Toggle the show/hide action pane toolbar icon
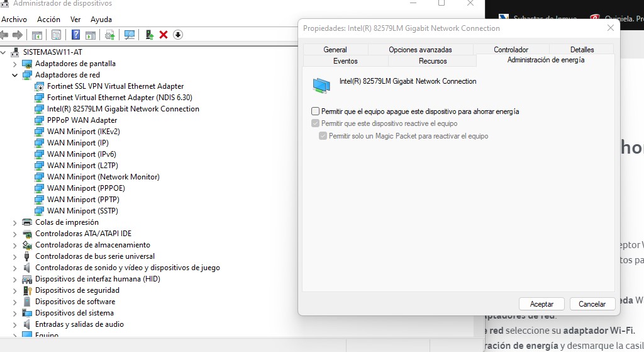Screen dimensions: 644x352 (x=91, y=35)
